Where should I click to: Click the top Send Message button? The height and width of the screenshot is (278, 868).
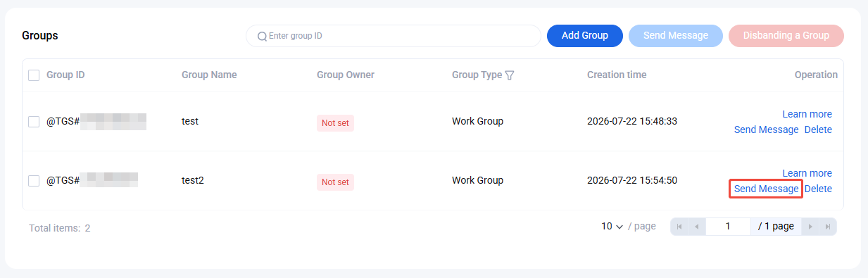pyautogui.click(x=676, y=36)
